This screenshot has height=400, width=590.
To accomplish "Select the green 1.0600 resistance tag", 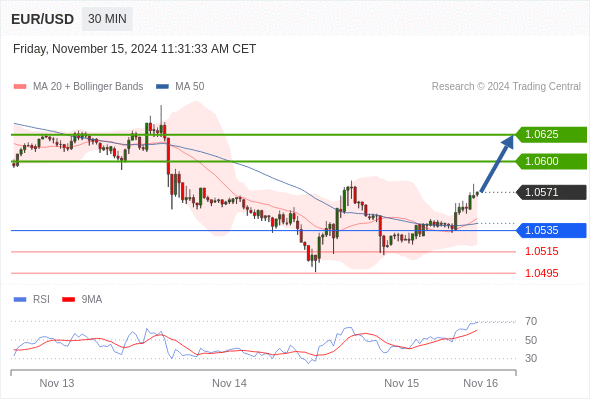I will coord(551,161).
